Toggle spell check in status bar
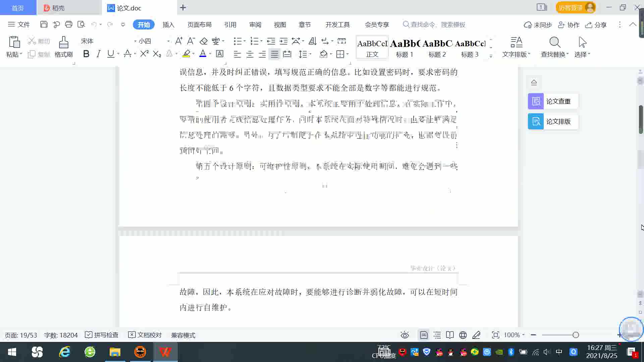 click(x=102, y=335)
